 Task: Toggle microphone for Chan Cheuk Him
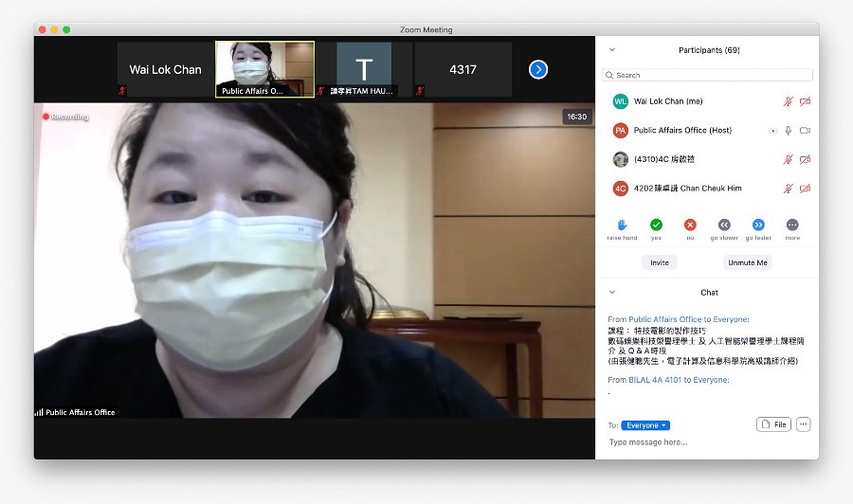tap(788, 189)
